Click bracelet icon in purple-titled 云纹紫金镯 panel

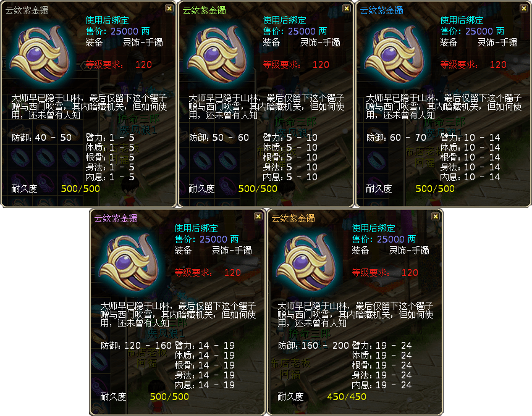point(129,263)
